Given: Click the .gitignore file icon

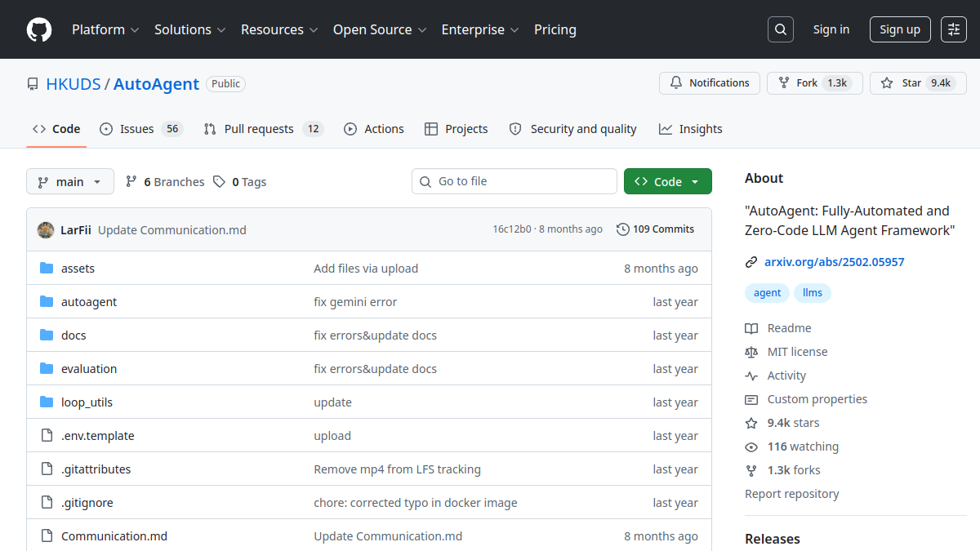Looking at the screenshot, I should click(x=47, y=503).
